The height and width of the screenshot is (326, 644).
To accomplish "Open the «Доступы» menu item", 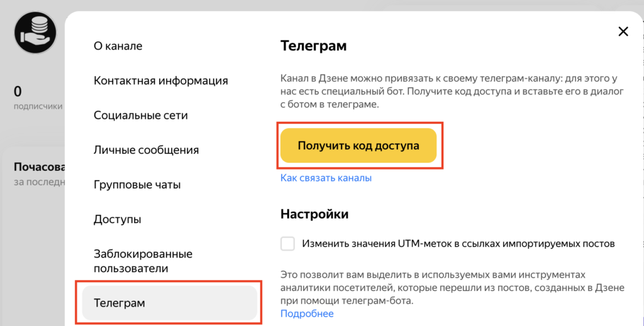I will coord(117,219).
